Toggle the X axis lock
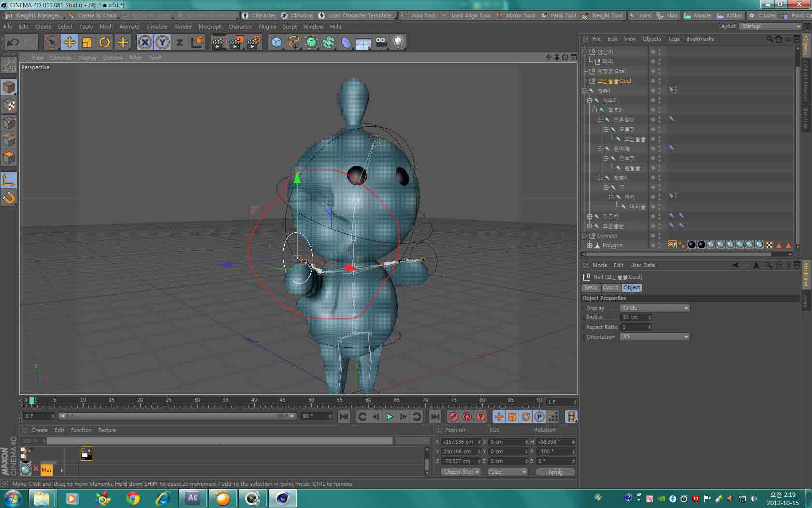 [145, 43]
